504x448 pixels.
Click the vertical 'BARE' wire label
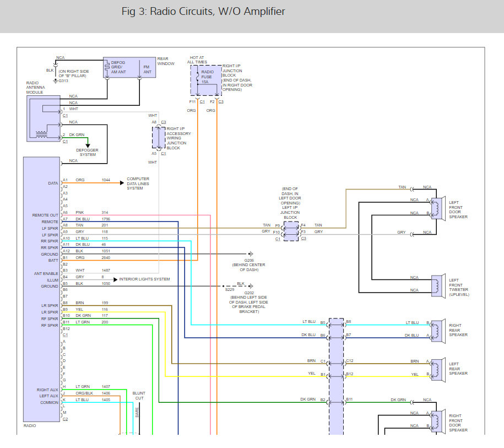pos(137,412)
